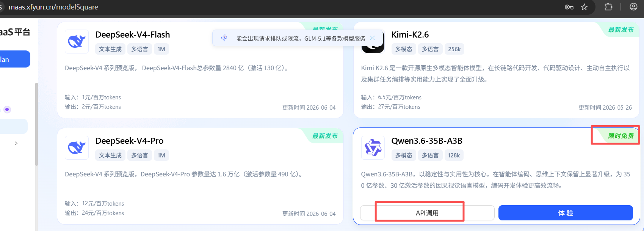Viewport: 644px width, 231px height.
Task: Click the 1M tag on DeepSeek-V4-Flash
Action: pos(161,49)
